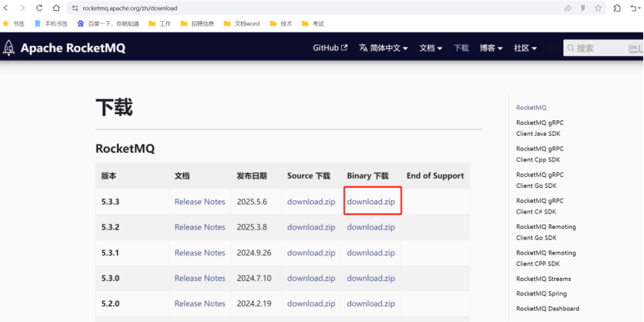This screenshot has height=322, width=644.
Task: Jump to RocketMQ gRPC Client Java SDK
Action: [x=539, y=128]
